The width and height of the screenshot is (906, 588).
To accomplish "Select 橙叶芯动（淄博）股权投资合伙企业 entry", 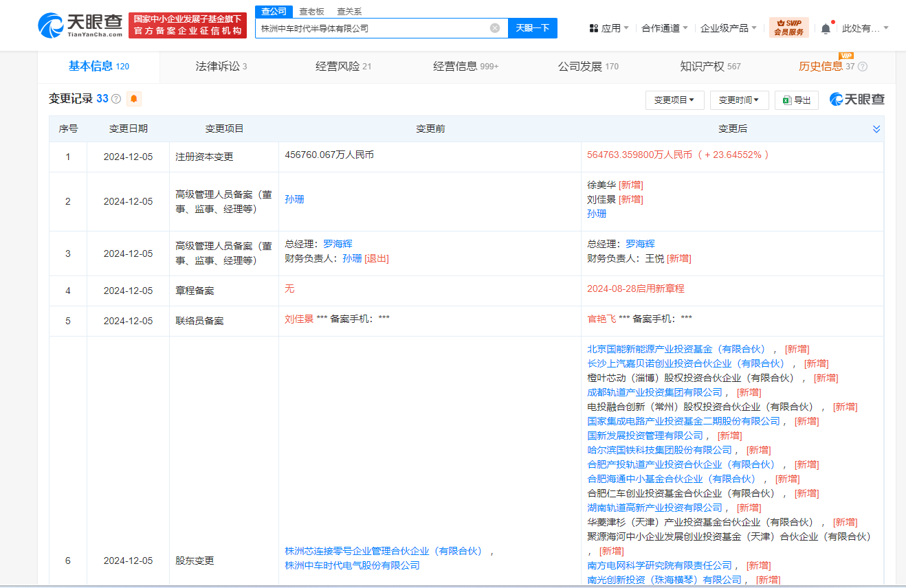I will 691,378.
